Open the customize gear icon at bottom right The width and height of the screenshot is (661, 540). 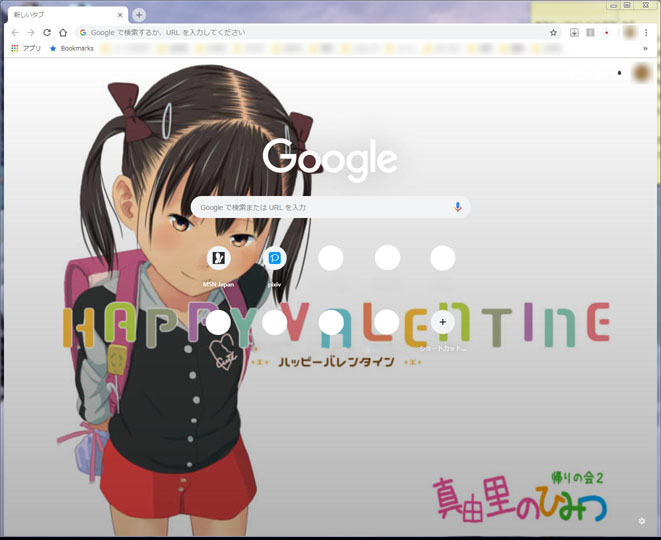pyautogui.click(x=642, y=521)
